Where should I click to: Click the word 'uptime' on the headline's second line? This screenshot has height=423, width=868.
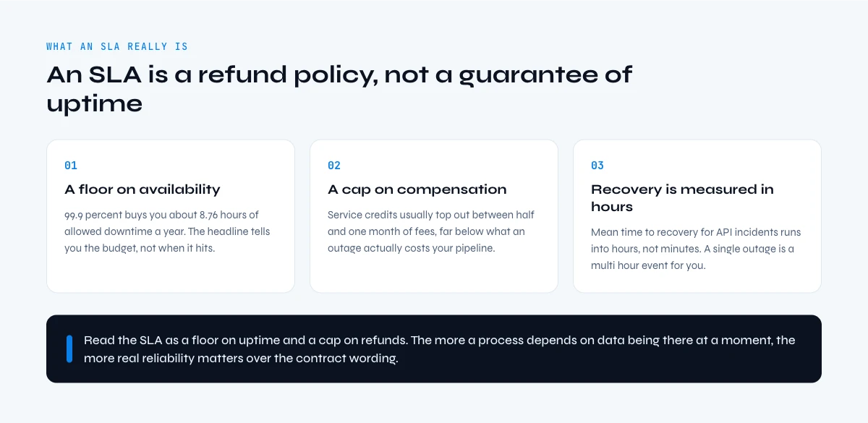click(x=94, y=104)
